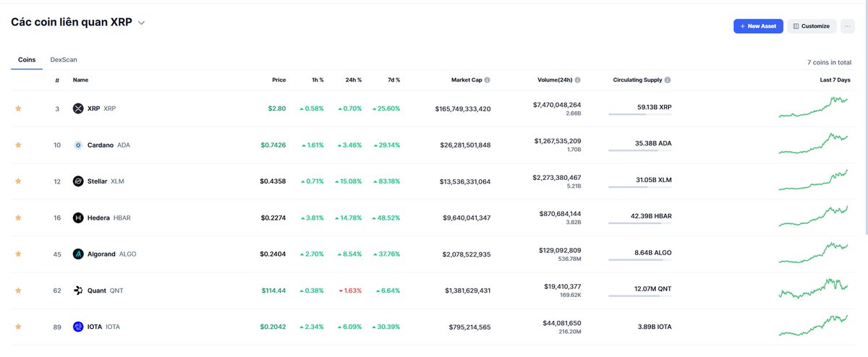Sort by Circulating Supply column header

pyautogui.click(x=637, y=80)
